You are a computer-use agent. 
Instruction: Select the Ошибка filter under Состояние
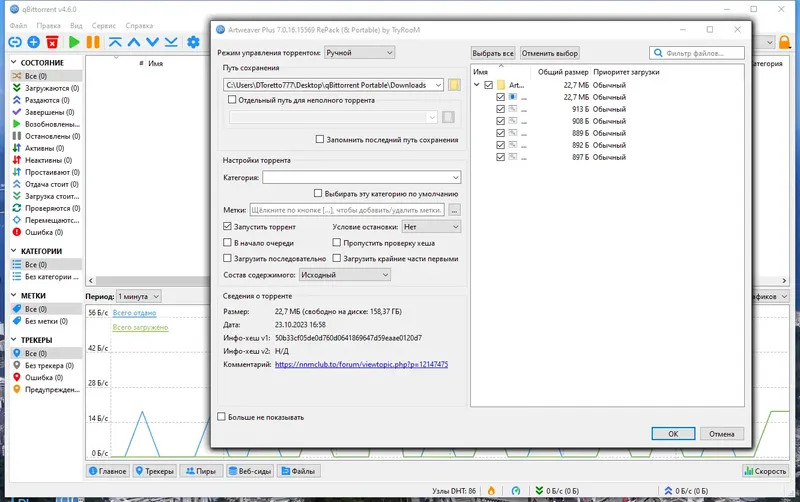[x=46, y=232]
